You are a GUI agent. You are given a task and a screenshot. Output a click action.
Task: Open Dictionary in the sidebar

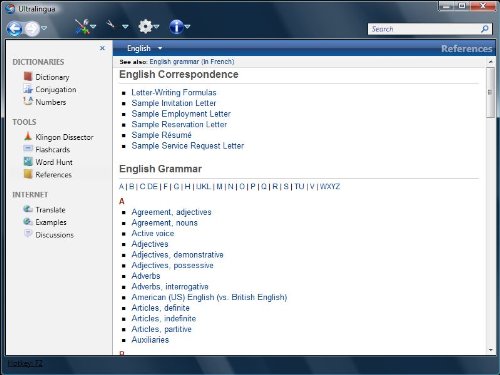coord(47,77)
